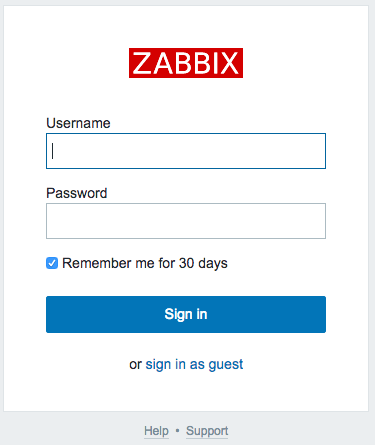Click the red ZABBIX logo
The width and height of the screenshot is (375, 445).
pyautogui.click(x=186, y=63)
